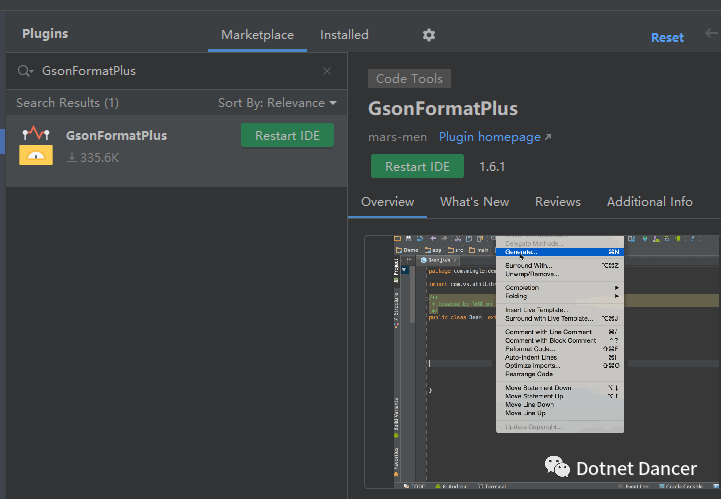The height and width of the screenshot is (499, 721).
Task: Click the Plugins heading
Action: click(45, 34)
